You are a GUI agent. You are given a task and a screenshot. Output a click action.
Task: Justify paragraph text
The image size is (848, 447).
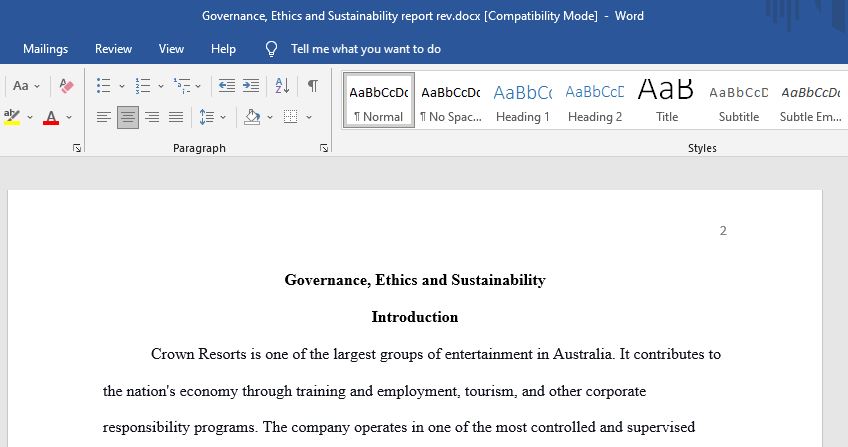click(176, 117)
